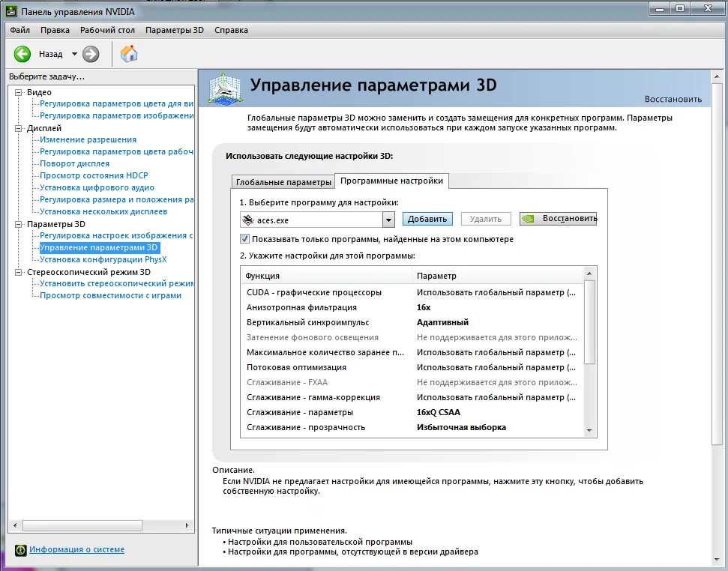Click the aces.exe program icon in combo box
728x571 pixels.
(248, 220)
